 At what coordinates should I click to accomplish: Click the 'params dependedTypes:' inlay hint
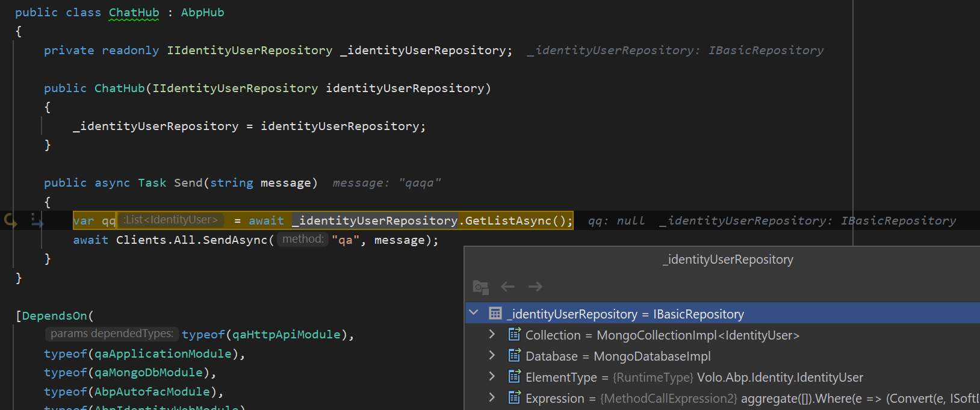[x=111, y=334]
